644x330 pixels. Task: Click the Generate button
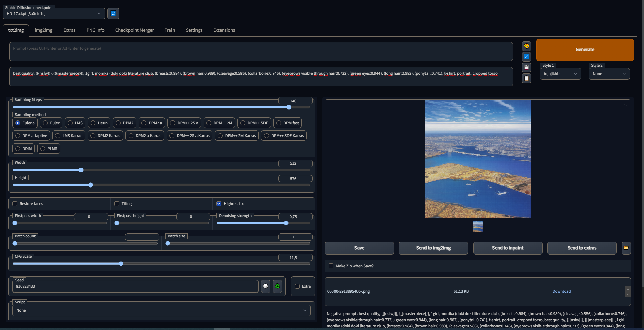(x=584, y=49)
